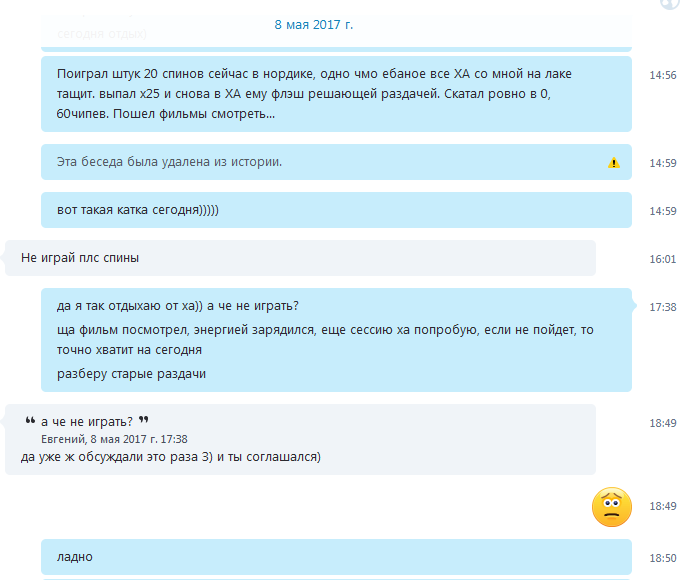Click the 18:50 timestamp
Viewport: 688px width, 580px height.
click(x=663, y=559)
